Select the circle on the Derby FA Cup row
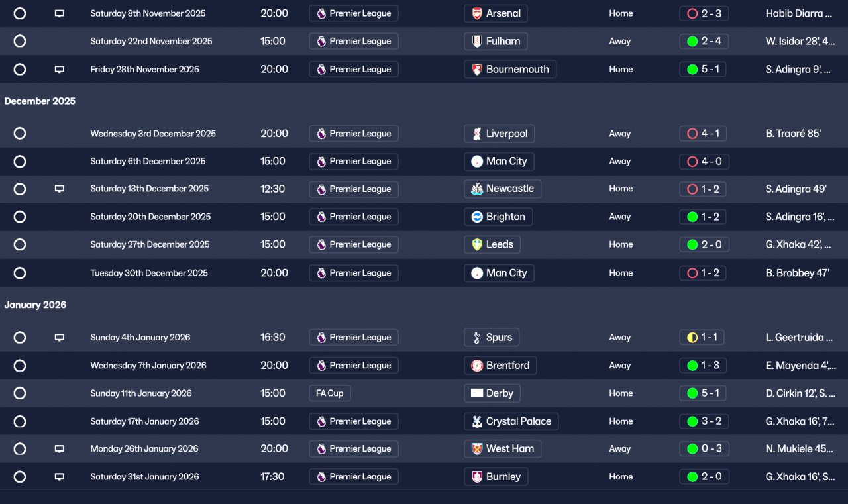848x504 pixels. (x=20, y=393)
